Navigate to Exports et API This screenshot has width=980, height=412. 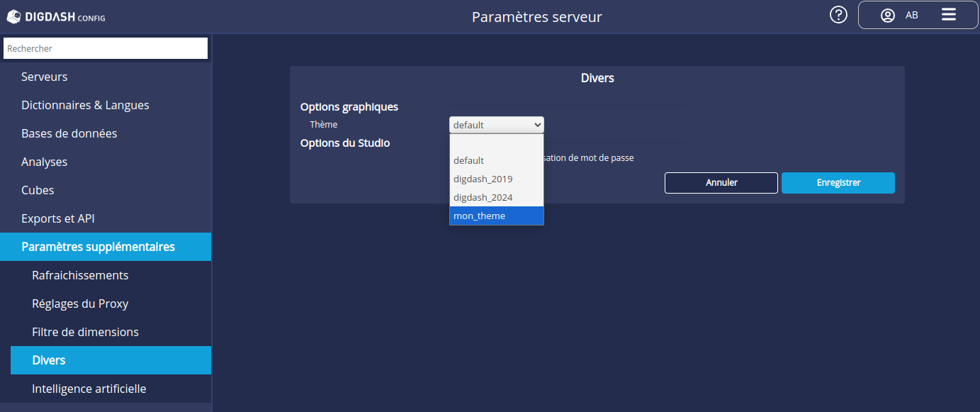[x=58, y=218]
